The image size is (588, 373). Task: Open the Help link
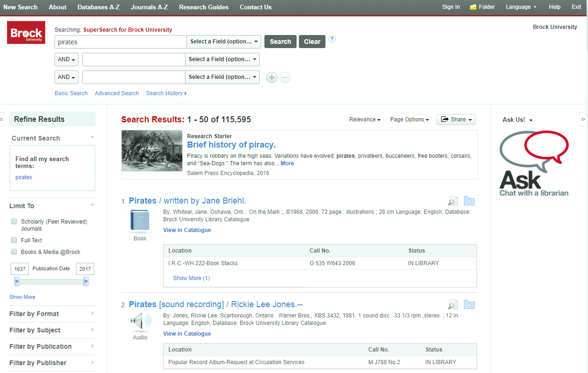point(555,7)
